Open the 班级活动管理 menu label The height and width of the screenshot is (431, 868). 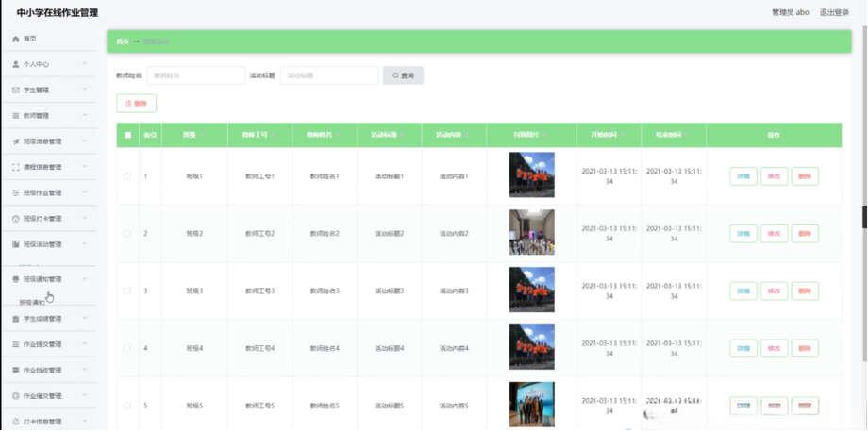tap(42, 244)
